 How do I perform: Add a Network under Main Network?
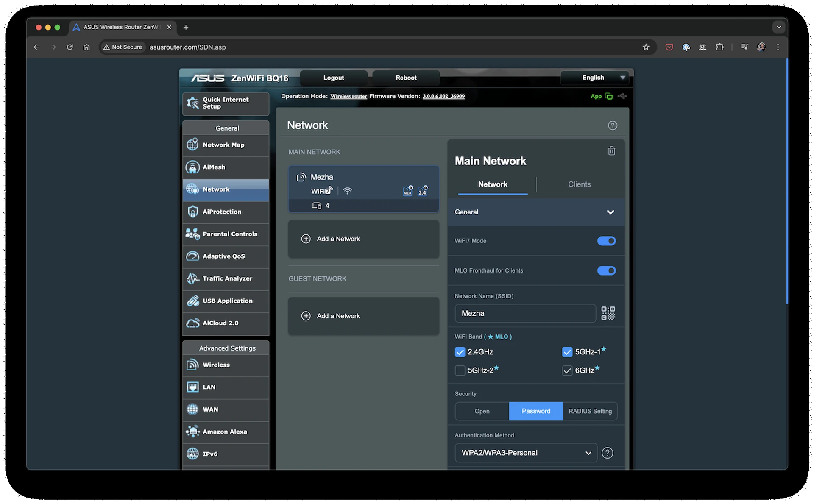click(363, 239)
